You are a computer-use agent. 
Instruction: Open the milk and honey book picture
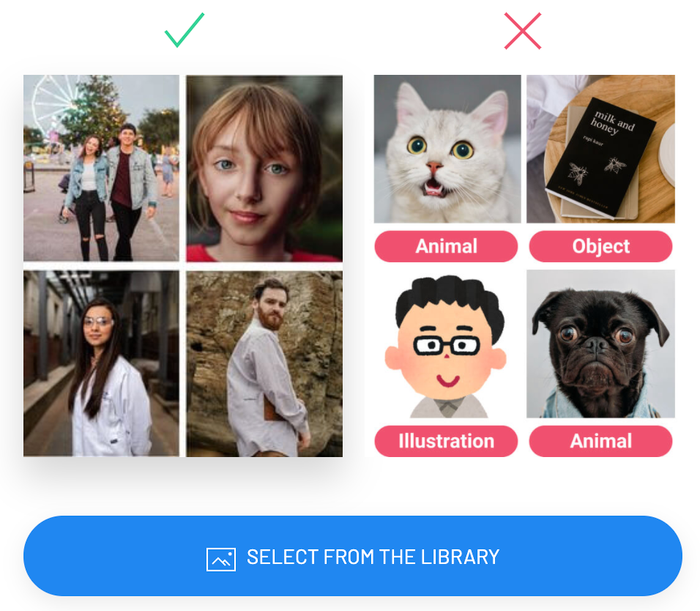(601, 149)
